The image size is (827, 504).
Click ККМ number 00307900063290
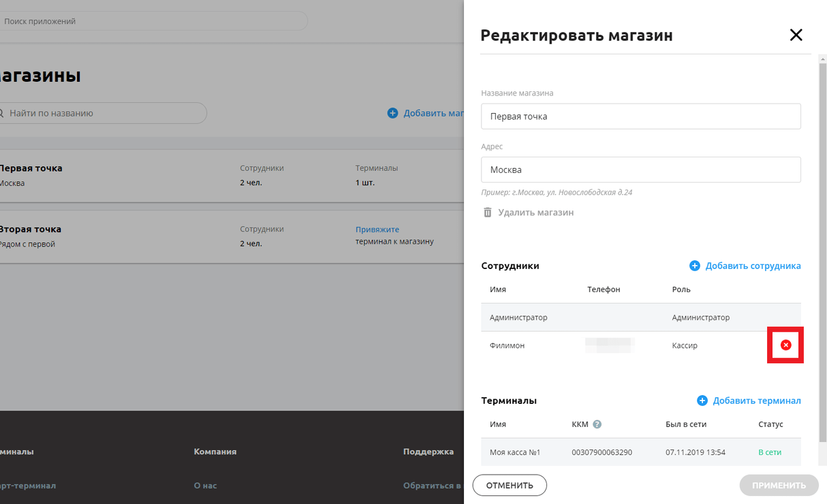602,452
